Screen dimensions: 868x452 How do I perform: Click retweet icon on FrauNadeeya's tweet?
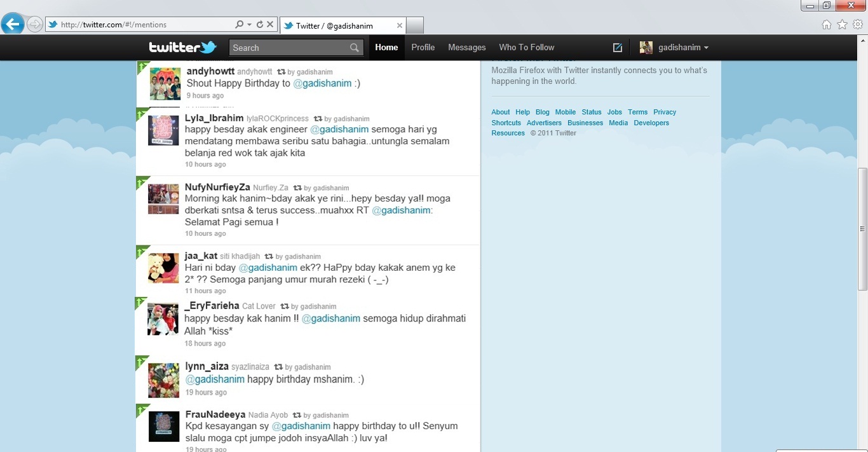point(297,415)
